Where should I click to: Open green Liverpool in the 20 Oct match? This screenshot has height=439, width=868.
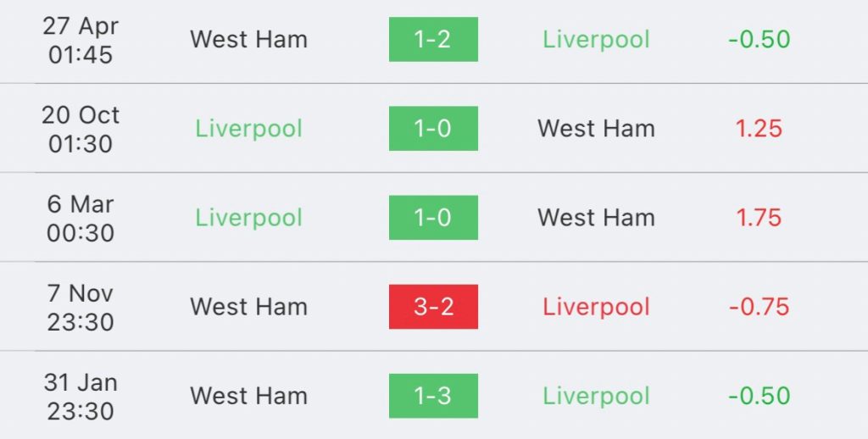click(248, 129)
